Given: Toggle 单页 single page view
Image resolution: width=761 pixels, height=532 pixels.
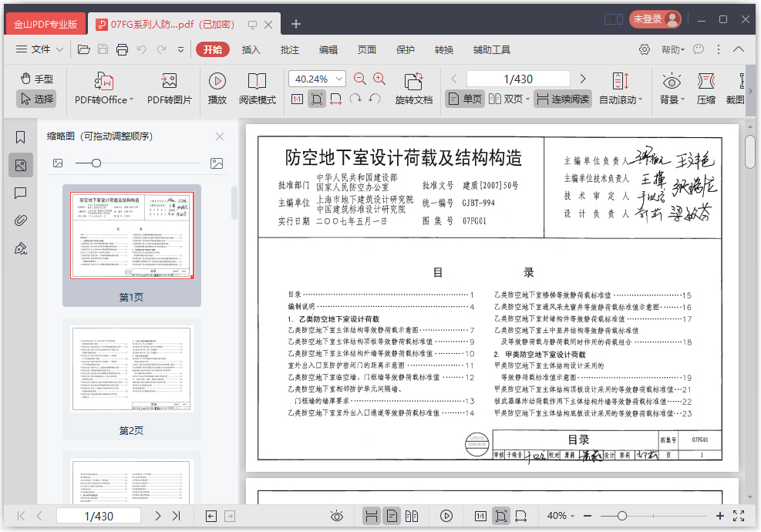Looking at the screenshot, I should click(x=465, y=99).
